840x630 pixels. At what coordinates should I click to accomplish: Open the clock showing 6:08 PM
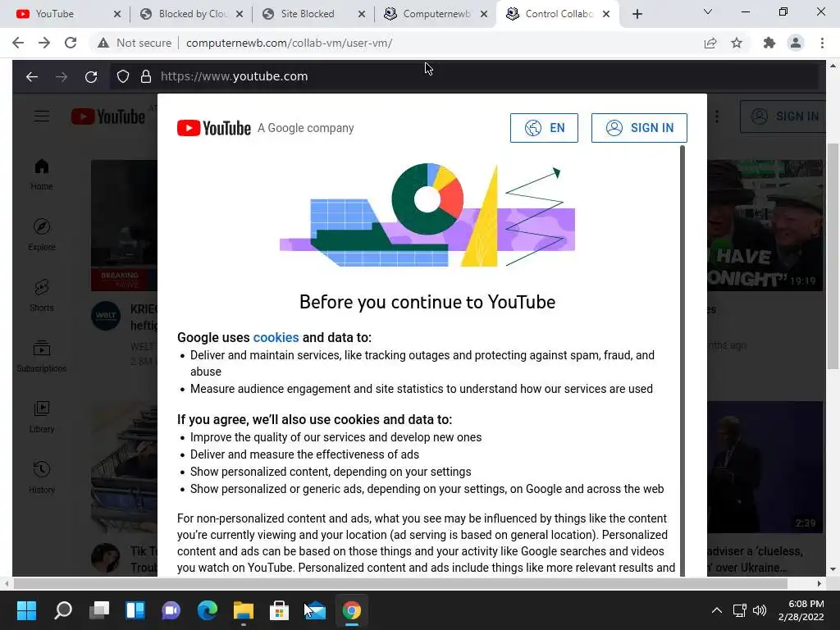801,610
